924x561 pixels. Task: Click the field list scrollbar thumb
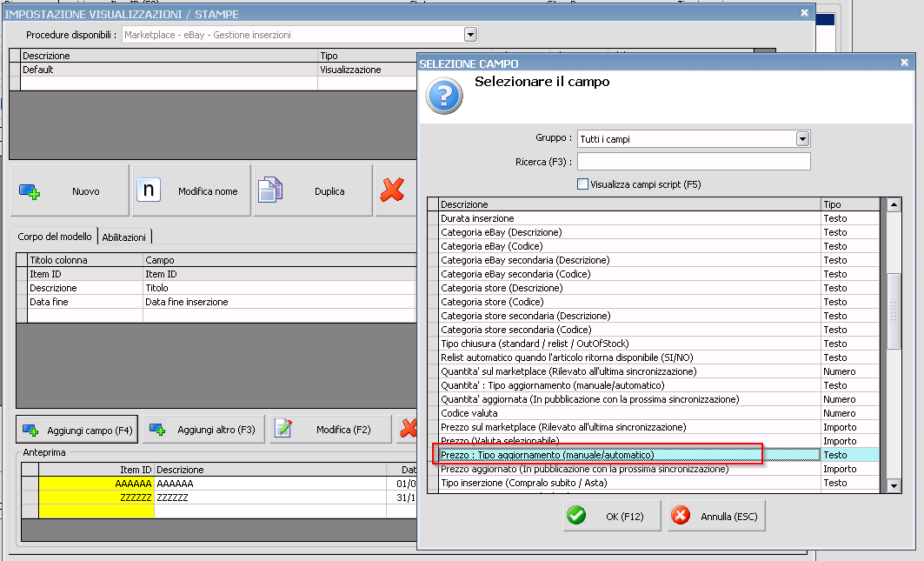tap(894, 311)
